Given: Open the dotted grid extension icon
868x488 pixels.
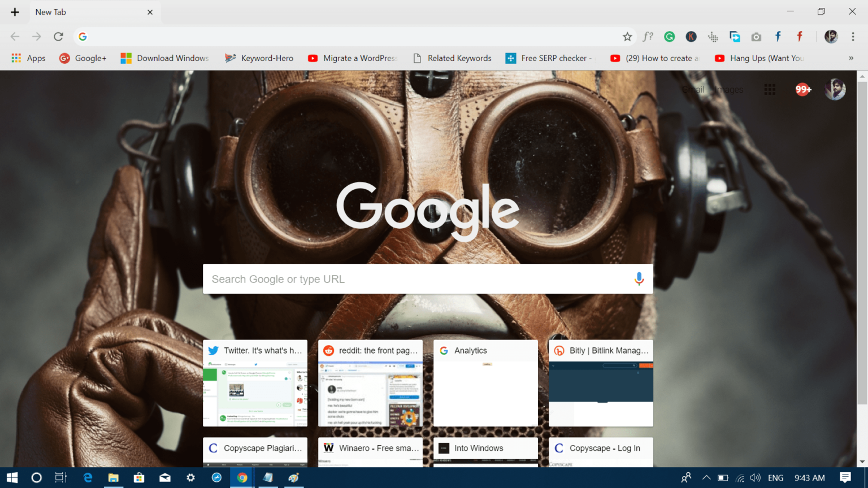Looking at the screenshot, I should coord(713,37).
